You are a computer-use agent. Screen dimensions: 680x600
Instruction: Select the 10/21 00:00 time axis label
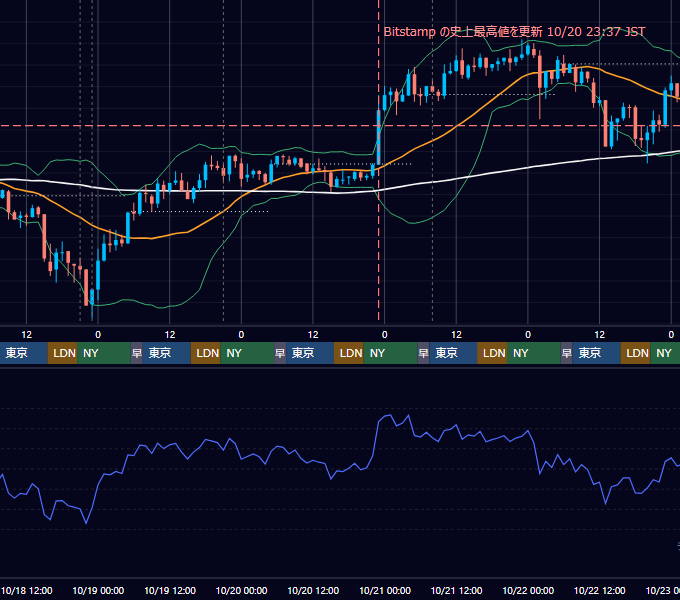385,590
